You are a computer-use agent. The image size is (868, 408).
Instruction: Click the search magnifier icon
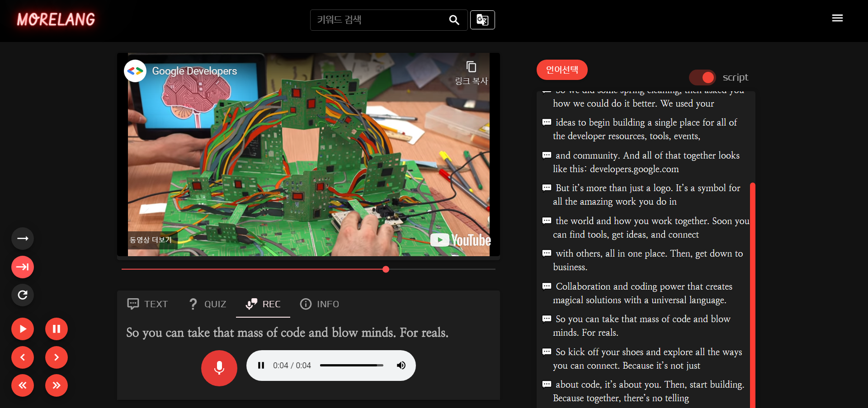[454, 20]
